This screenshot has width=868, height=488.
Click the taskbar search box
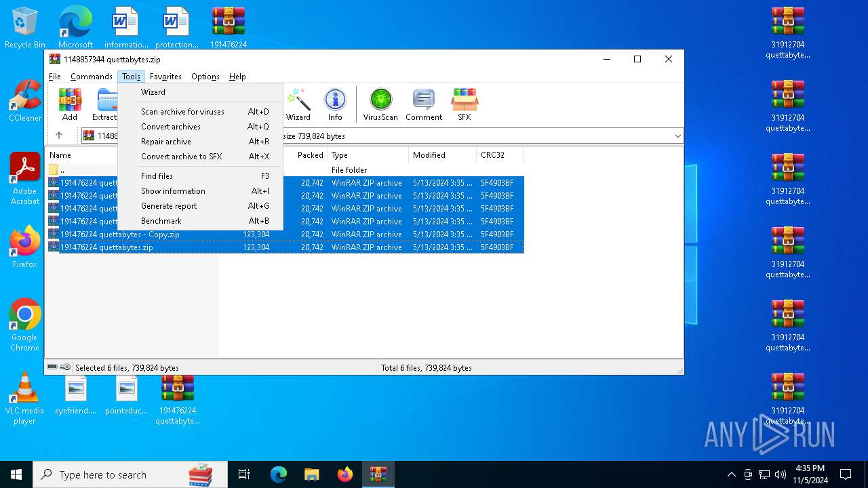(130, 474)
